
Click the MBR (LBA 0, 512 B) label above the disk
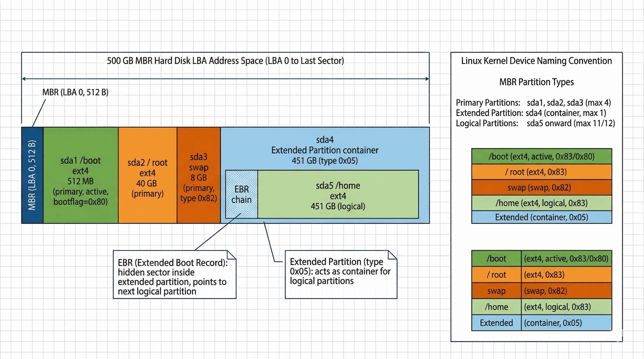click(x=75, y=92)
